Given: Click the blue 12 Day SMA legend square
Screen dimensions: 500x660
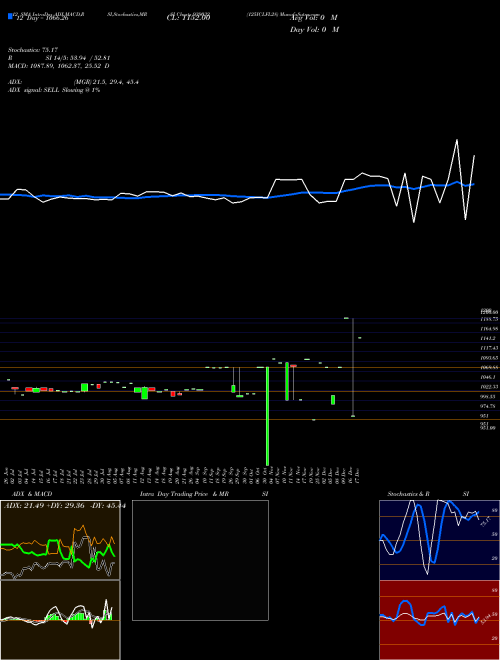Looking at the screenshot, I should tap(10, 17).
